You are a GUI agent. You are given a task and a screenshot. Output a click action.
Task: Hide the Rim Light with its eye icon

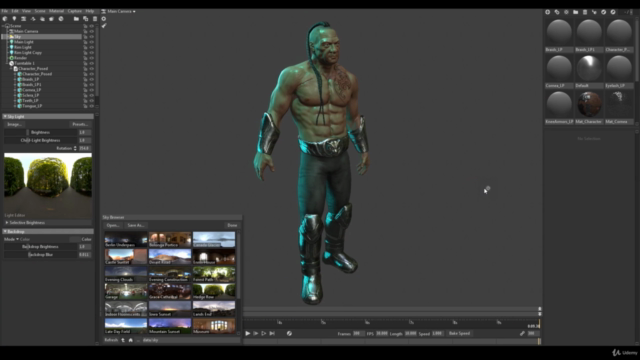coord(91,47)
